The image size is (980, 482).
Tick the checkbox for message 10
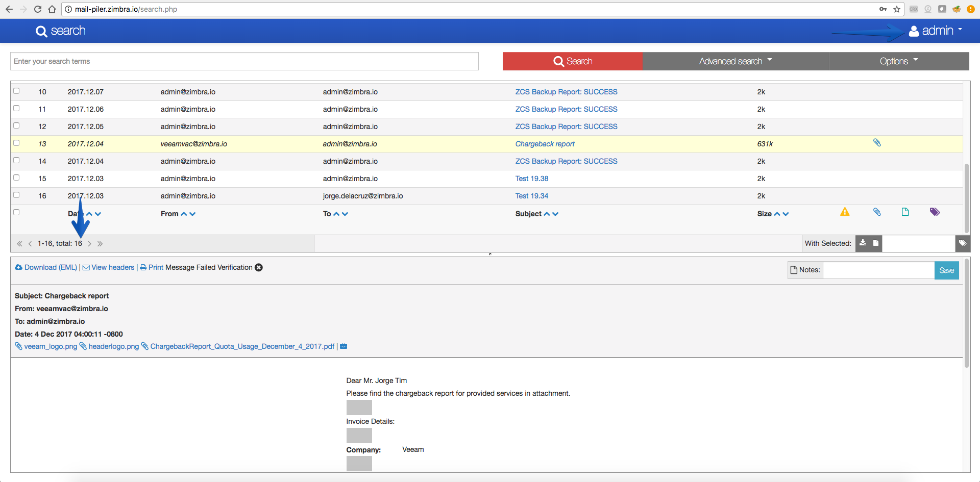16,91
